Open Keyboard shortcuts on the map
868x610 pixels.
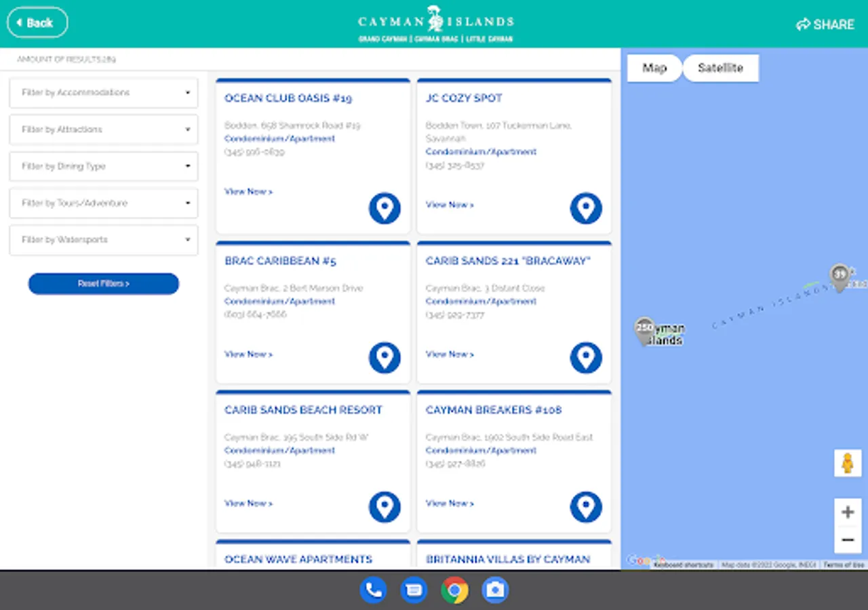(684, 565)
